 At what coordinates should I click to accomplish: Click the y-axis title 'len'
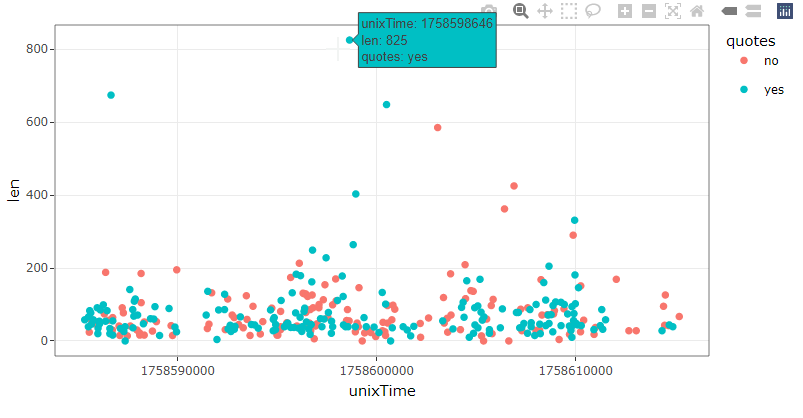click(14, 191)
